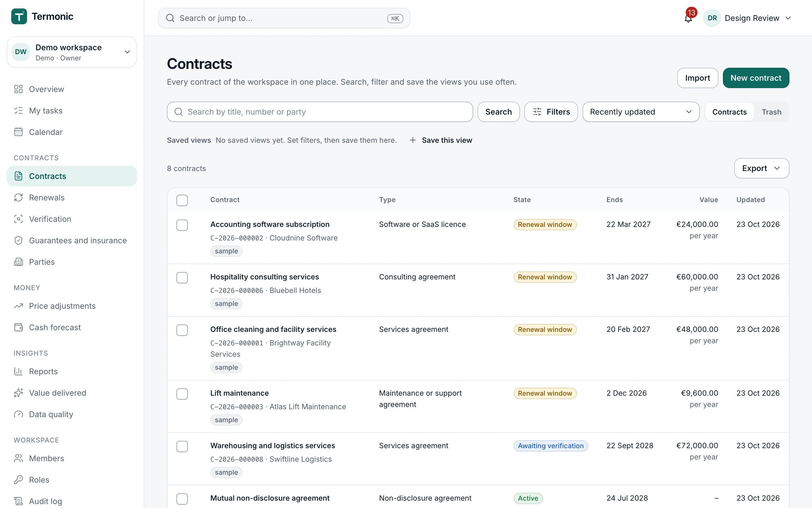
Task: Click the Price adjustments trend icon
Action: point(18,306)
